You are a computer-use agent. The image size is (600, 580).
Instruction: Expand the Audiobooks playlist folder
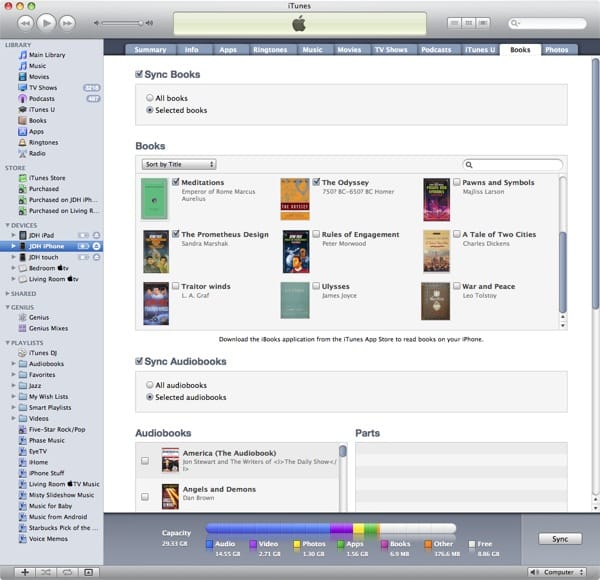(x=13, y=363)
